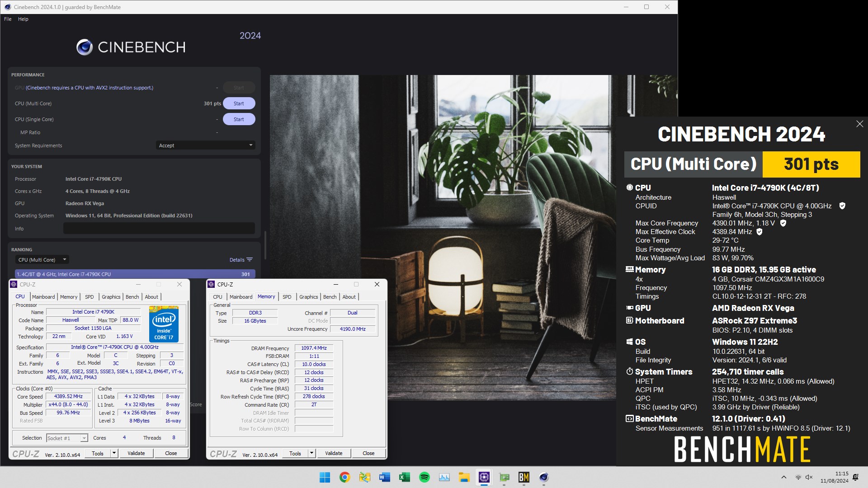
Task: Click the BenchMate BM taskbar icon
Action: point(524,477)
